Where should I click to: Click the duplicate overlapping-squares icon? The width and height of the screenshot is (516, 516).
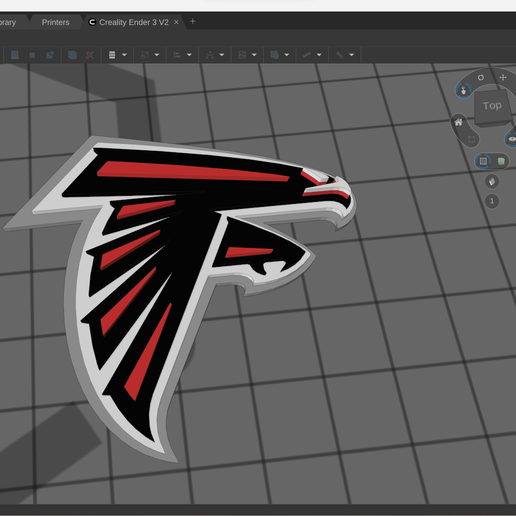72,55
